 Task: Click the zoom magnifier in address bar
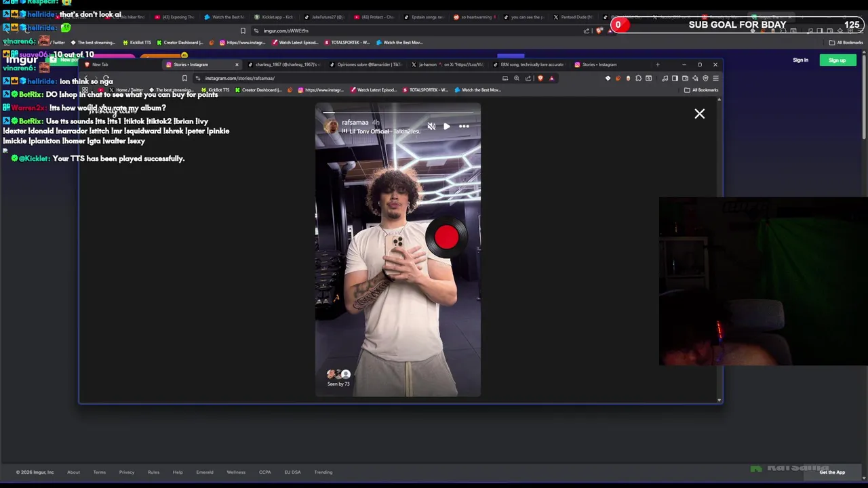coord(516,78)
